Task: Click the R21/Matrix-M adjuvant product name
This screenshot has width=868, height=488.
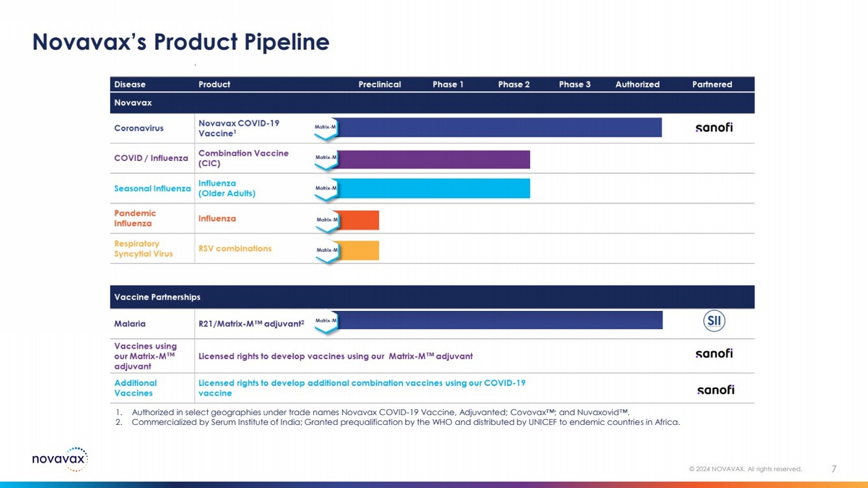Action: coord(251,324)
